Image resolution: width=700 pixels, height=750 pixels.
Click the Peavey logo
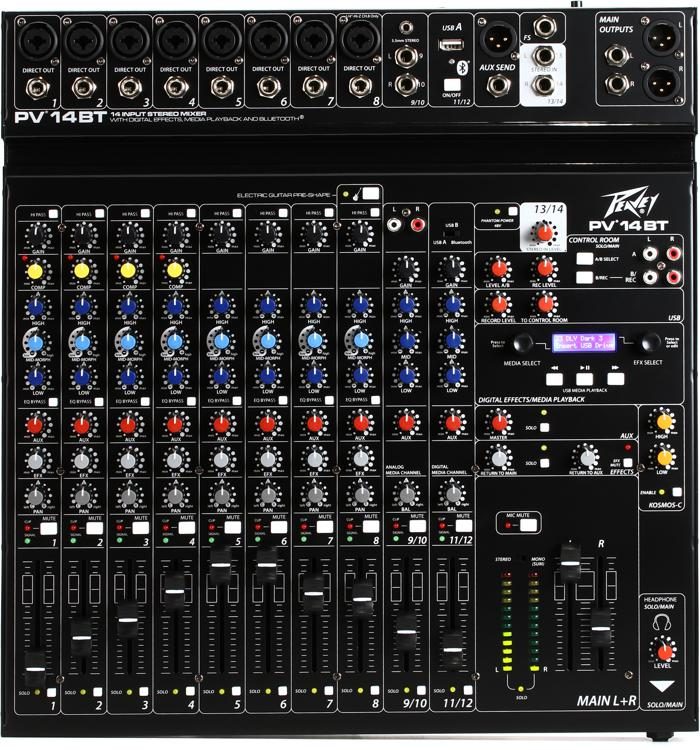pos(629,203)
